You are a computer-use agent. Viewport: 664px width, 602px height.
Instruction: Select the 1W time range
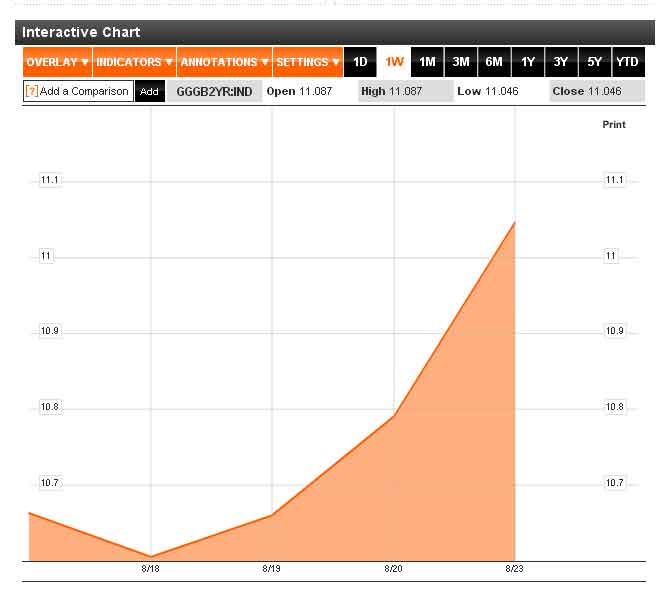(394, 62)
